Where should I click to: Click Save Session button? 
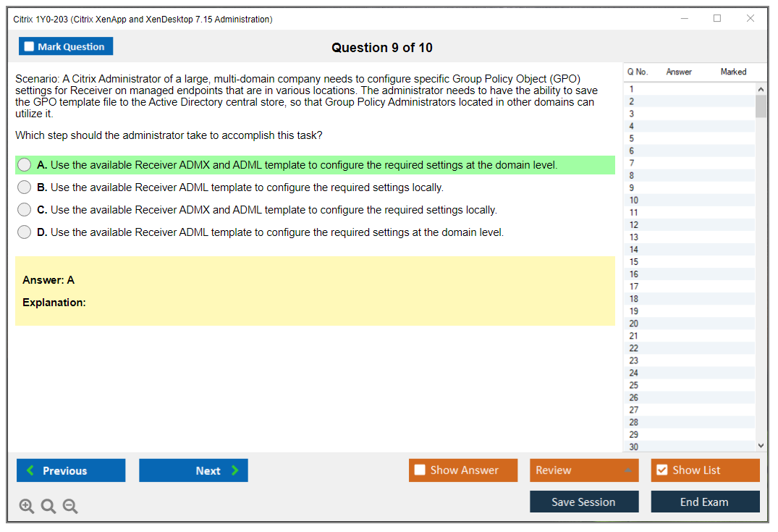pyautogui.click(x=584, y=502)
